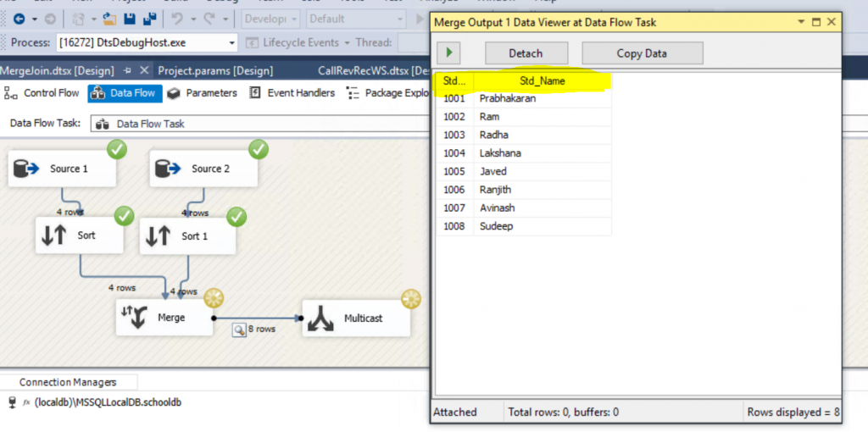Click the Navigate Backward arrow icon
868x432 pixels.
[x=19, y=19]
